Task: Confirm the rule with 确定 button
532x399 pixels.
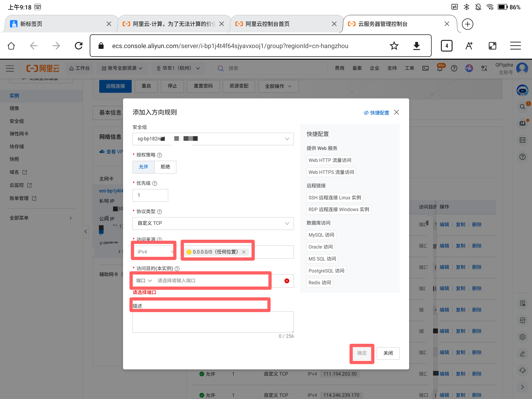Action: point(362,353)
